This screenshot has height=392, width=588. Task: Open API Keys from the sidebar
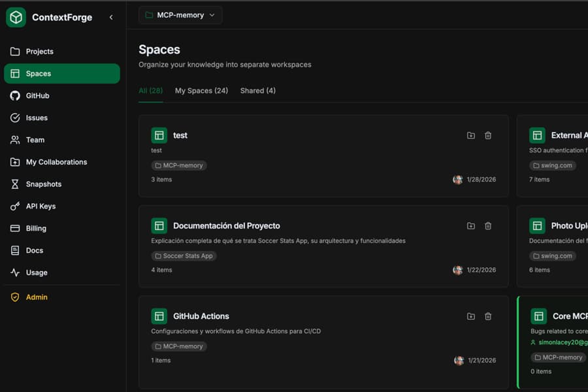click(15, 206)
